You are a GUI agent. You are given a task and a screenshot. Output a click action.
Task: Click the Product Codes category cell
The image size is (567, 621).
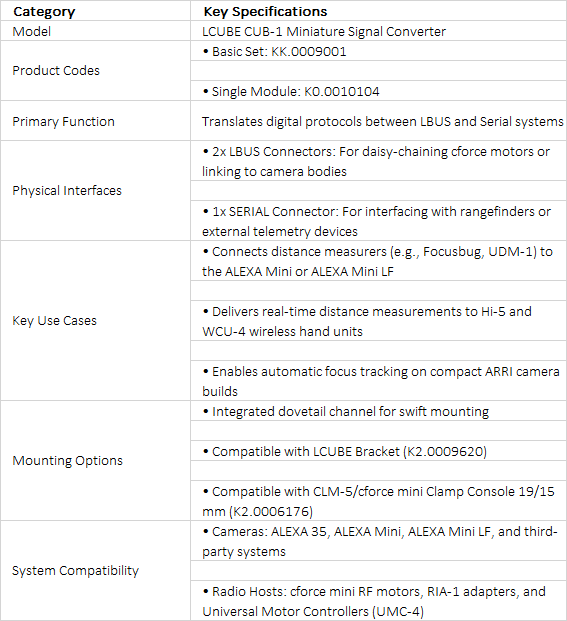point(95,70)
